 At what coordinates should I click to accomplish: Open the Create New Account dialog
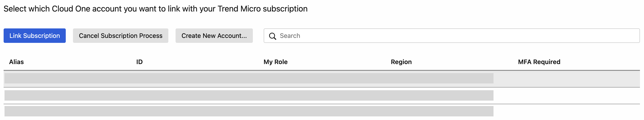(x=214, y=36)
